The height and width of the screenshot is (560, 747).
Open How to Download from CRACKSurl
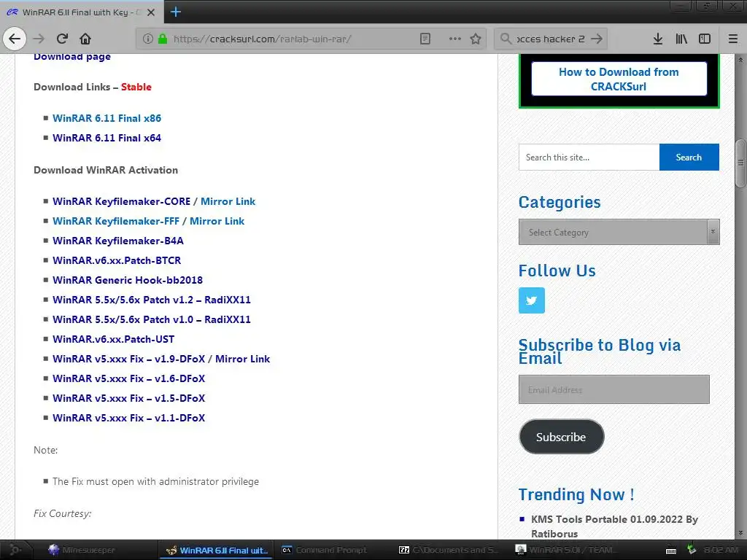619,79
